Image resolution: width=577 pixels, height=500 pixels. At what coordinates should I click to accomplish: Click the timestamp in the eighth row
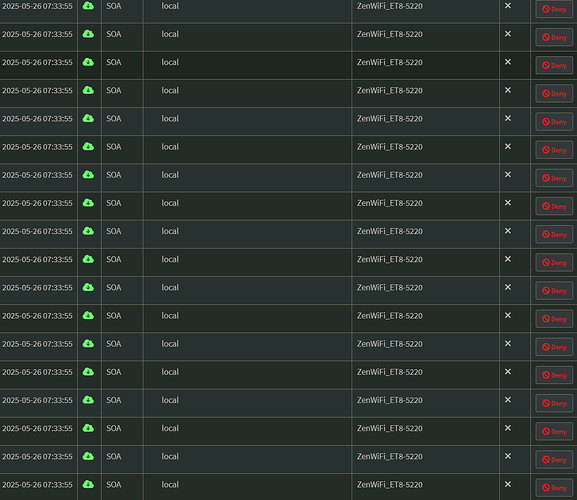(37, 203)
